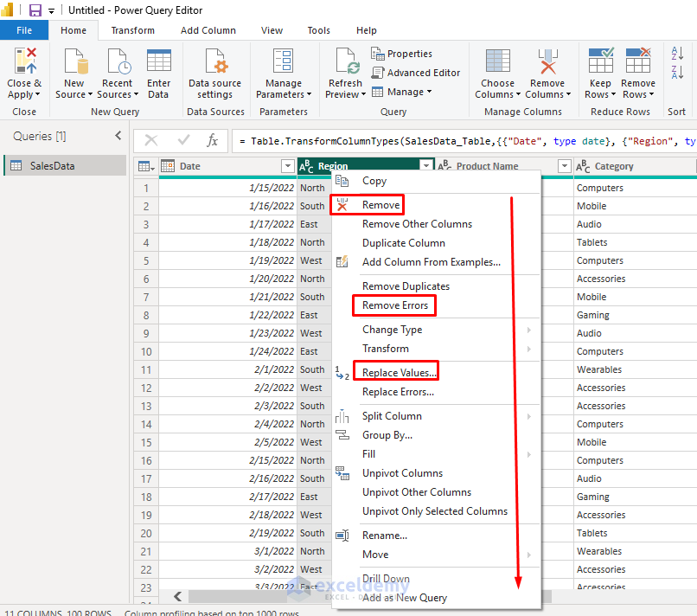Click the Remove Columns icon
The width and height of the screenshot is (697, 616).
pos(547,61)
